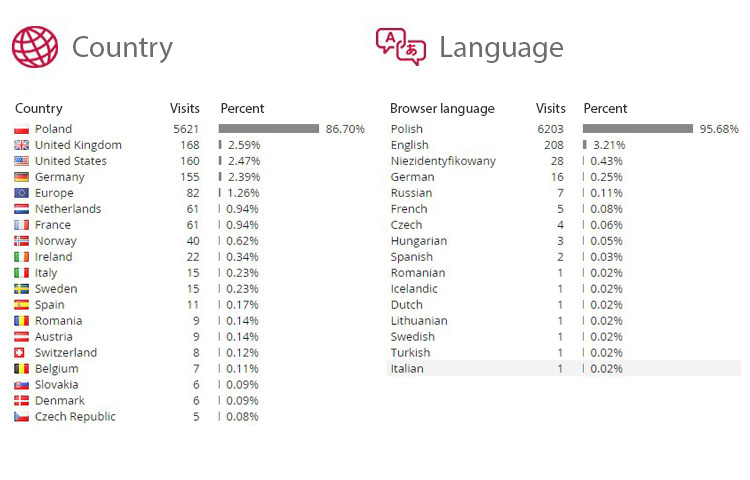Image resolution: width=750 pixels, height=480 pixels.
Task: Click the United States flag icon
Action: coord(22,161)
